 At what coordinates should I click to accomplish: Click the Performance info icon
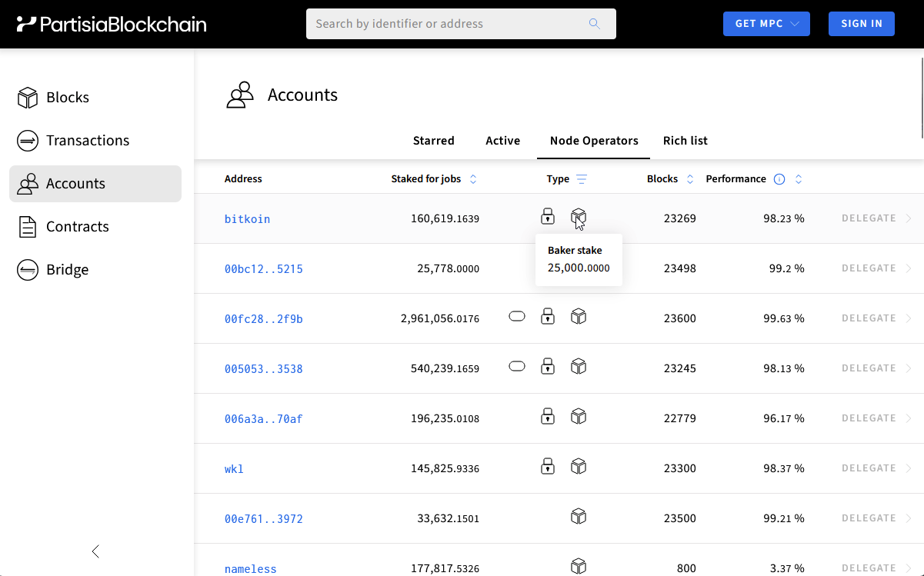[779, 179]
